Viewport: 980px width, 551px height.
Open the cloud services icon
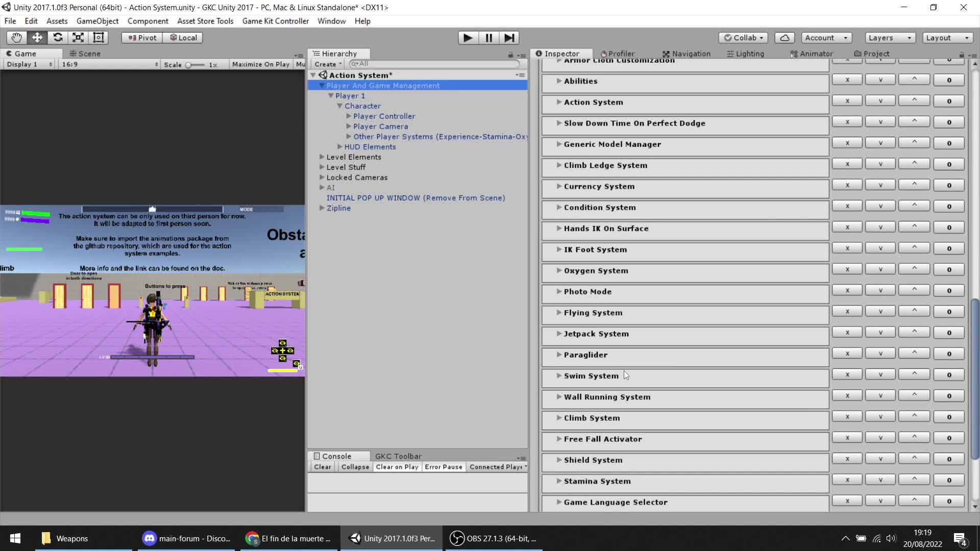785,38
